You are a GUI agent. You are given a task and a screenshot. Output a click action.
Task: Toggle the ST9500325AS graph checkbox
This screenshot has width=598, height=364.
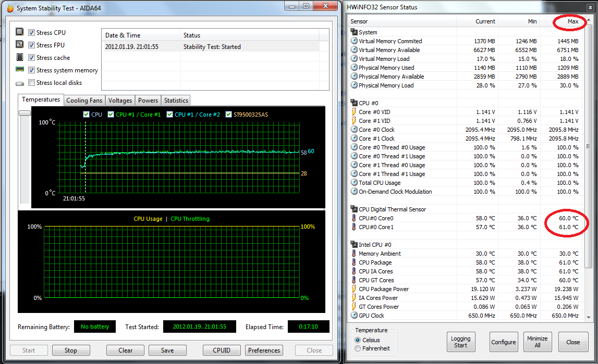pos(229,115)
